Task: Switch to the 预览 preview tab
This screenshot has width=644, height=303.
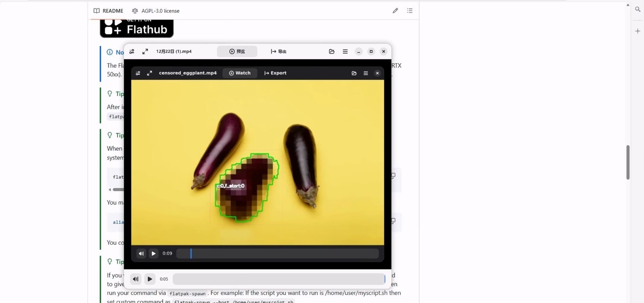Action: 237,52
